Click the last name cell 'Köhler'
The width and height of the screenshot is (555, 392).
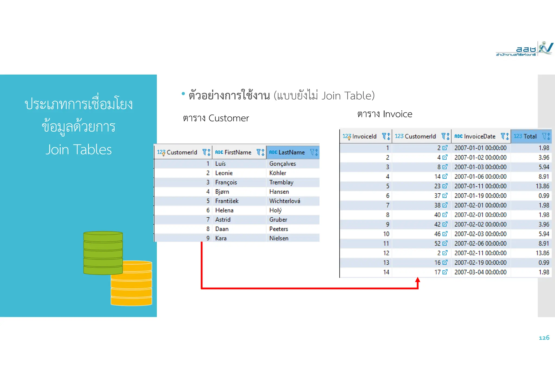(x=293, y=173)
